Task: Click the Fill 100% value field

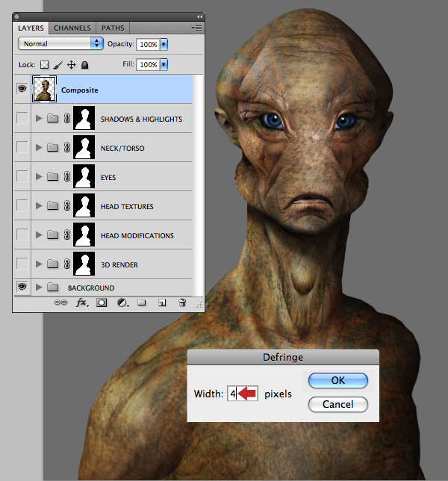Action: point(149,64)
